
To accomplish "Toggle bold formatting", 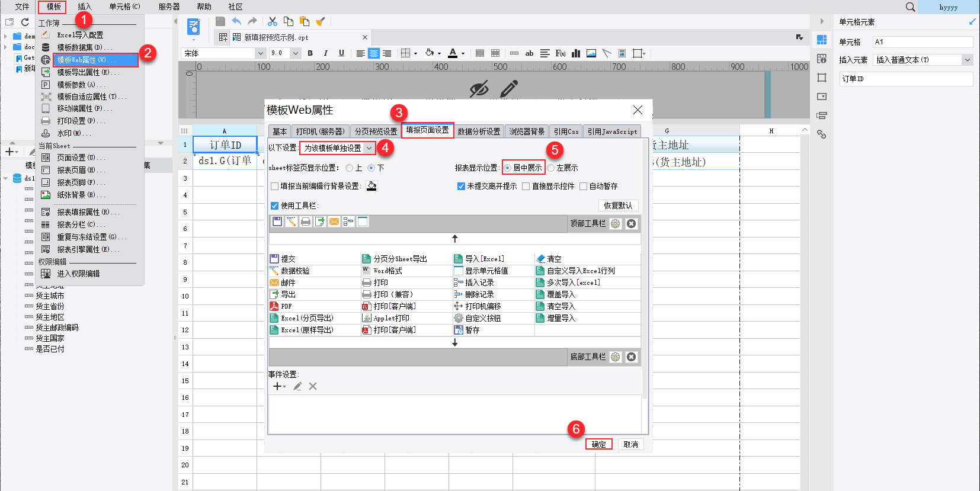I will pos(310,53).
